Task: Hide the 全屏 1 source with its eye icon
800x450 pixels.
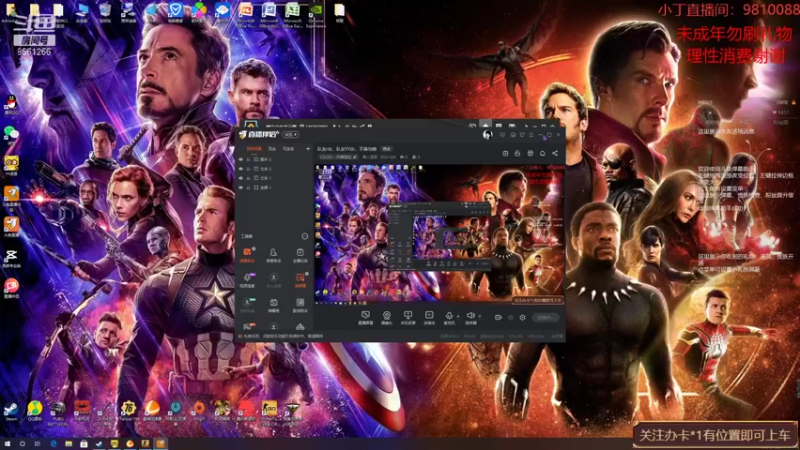Action: tap(241, 187)
